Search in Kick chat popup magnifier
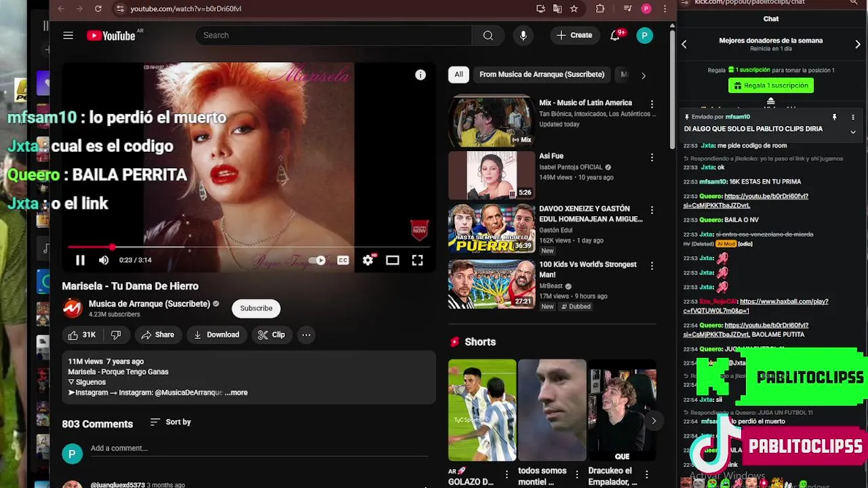This screenshot has height=488, width=868. pos(854,3)
